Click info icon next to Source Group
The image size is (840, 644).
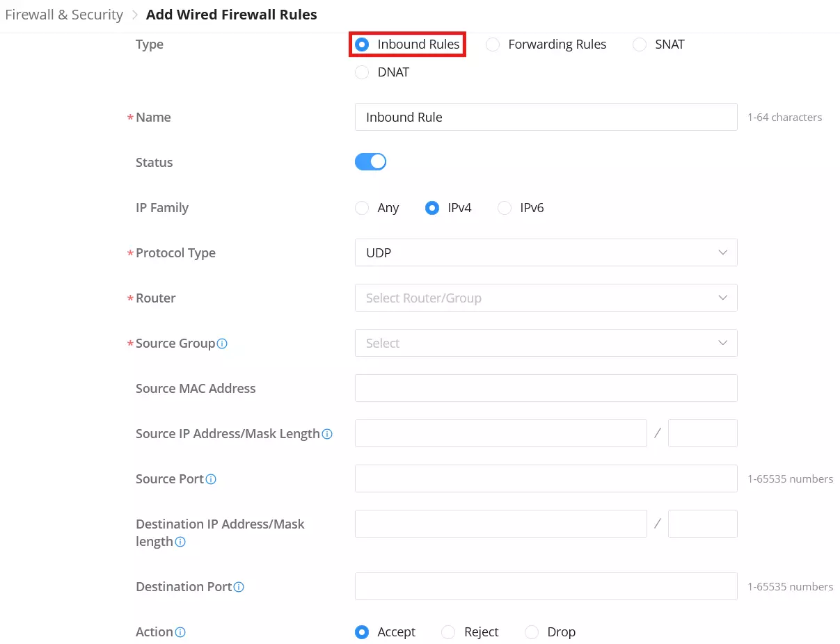click(223, 344)
